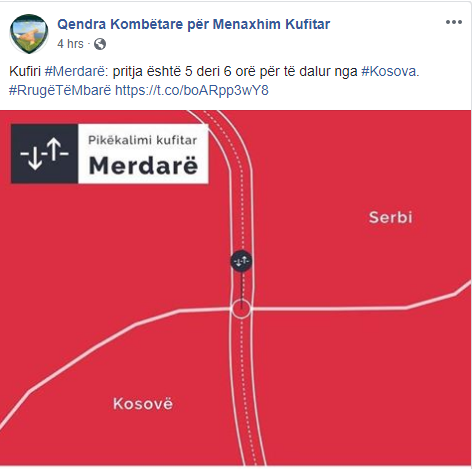Open the t.co/boARpp3wY8 link
The height and width of the screenshot is (469, 473).
click(192, 90)
